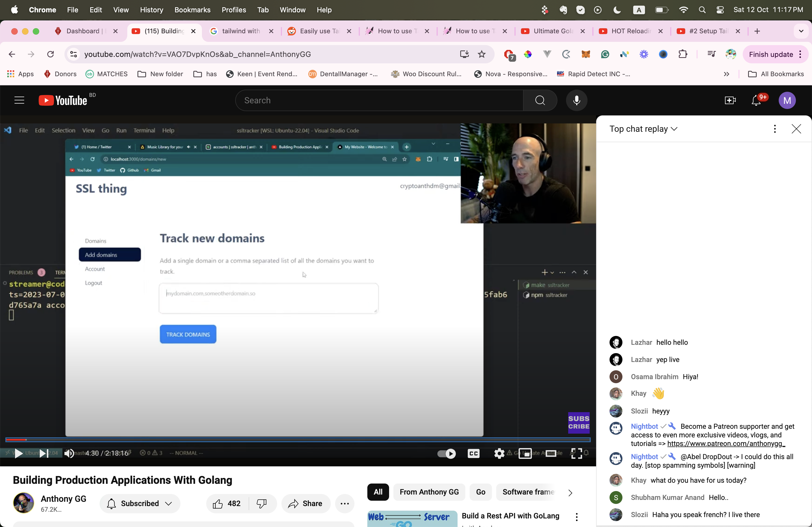This screenshot has width=812, height=527.
Task: Open the Subscribed notification dropdown
Action: (140, 503)
